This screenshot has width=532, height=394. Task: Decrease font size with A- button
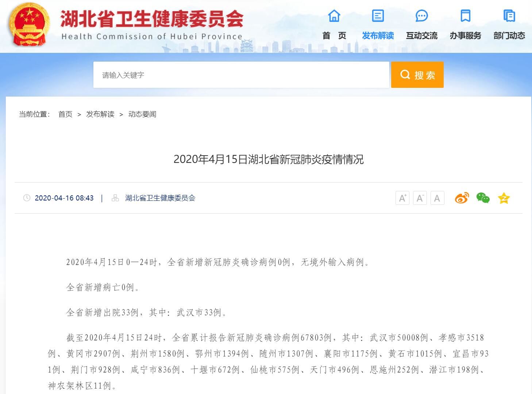coord(420,198)
